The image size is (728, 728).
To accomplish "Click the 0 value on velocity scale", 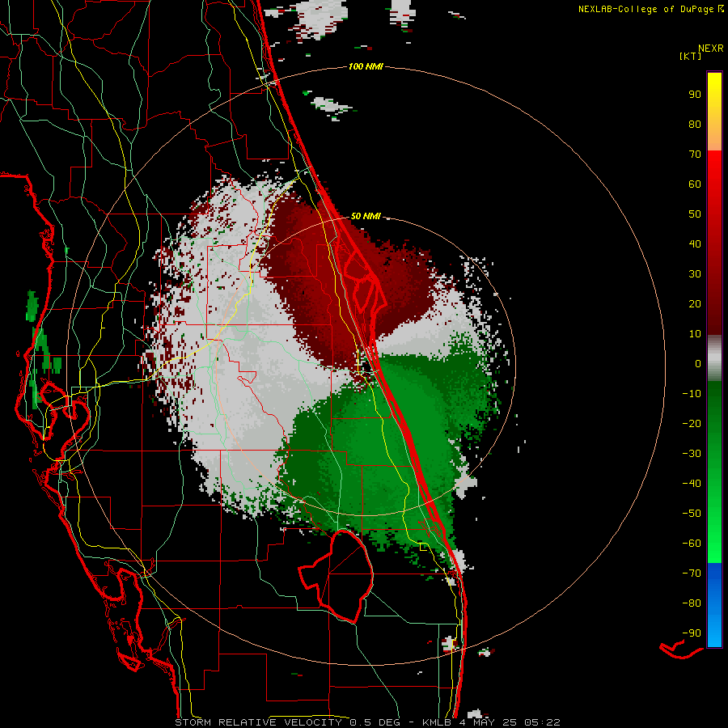I will coord(698,364).
